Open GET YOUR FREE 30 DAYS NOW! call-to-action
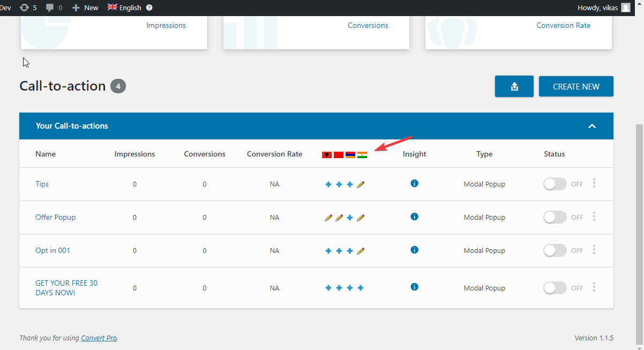Viewport: 644px width, 350px height. 66,288
